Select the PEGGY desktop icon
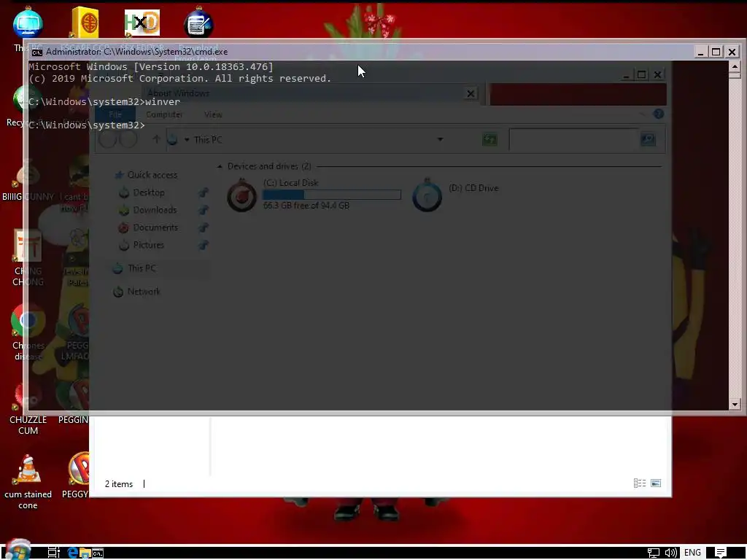Viewport: 747px width, 560px height. point(79,469)
